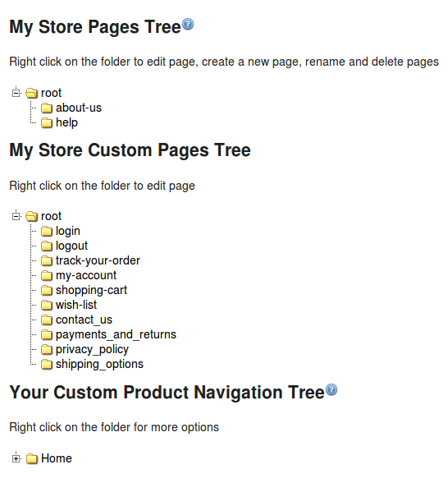Collapse root in My Store Pages Tree

16,93
